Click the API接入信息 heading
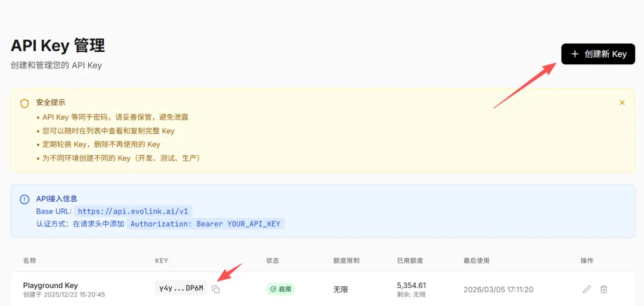644x306 pixels. tap(57, 199)
